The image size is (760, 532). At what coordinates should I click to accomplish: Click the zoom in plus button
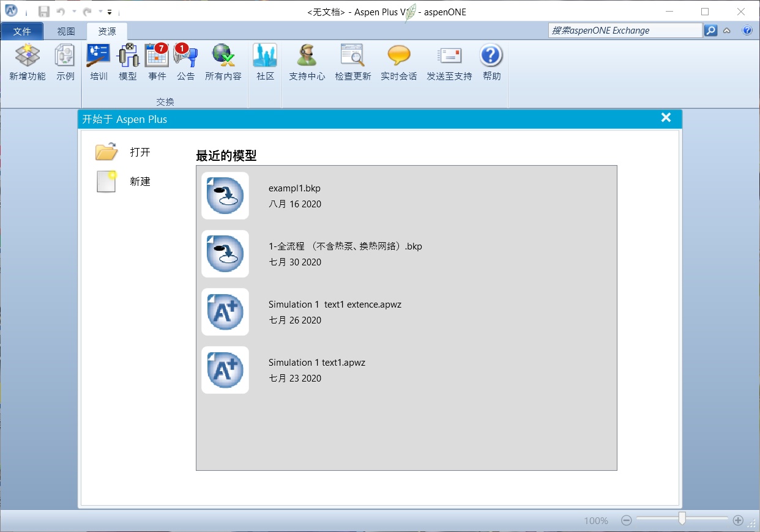[738, 520]
